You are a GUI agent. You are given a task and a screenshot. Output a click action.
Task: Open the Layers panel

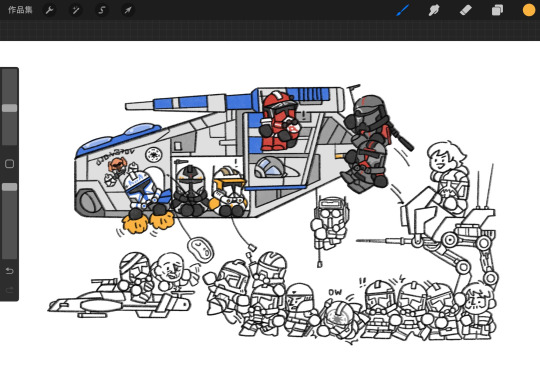pyautogui.click(x=497, y=10)
